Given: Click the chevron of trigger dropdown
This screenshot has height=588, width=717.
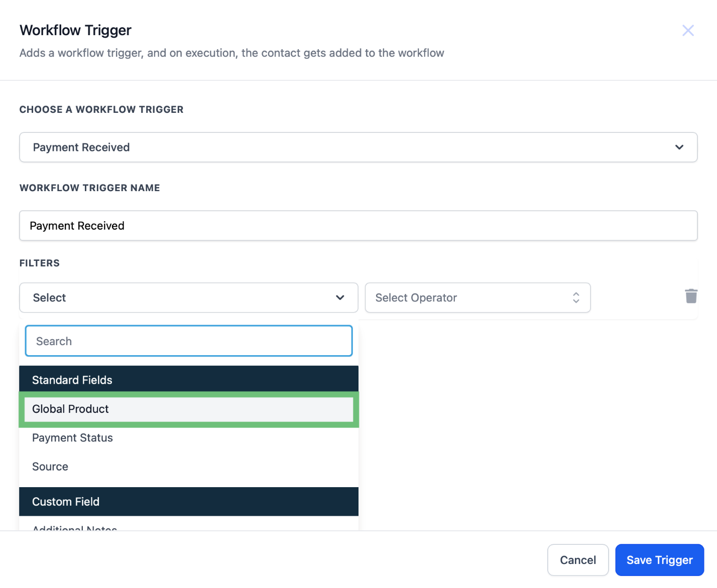Looking at the screenshot, I should [679, 147].
